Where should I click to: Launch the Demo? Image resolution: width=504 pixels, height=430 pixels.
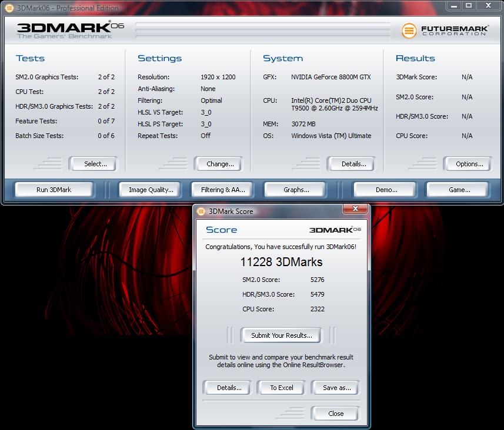(386, 190)
